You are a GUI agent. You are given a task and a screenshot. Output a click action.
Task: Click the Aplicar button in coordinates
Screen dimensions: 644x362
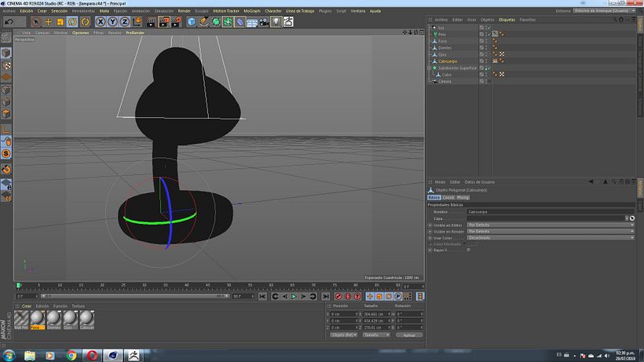pos(409,335)
